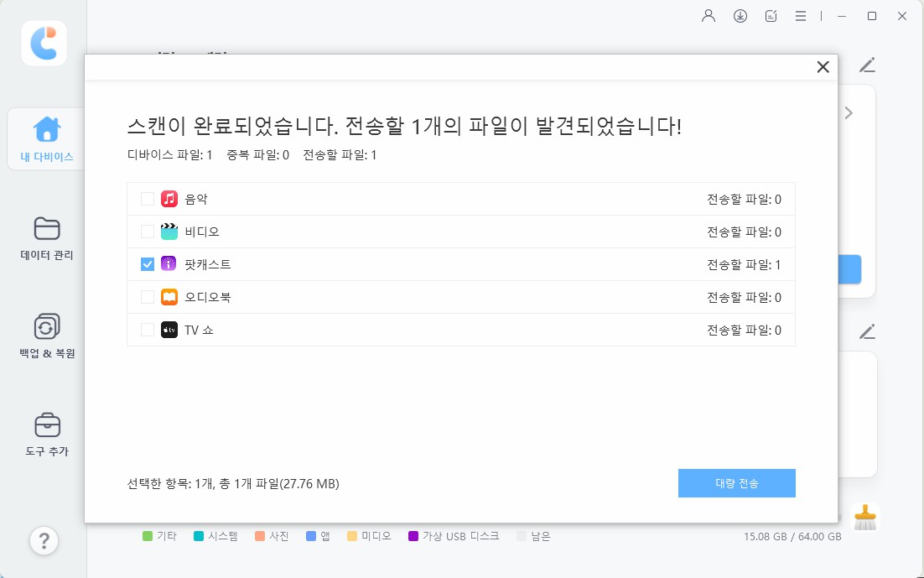Click the app logo in sidebar
Image resolution: width=924 pixels, height=578 pixels.
pyautogui.click(x=44, y=43)
